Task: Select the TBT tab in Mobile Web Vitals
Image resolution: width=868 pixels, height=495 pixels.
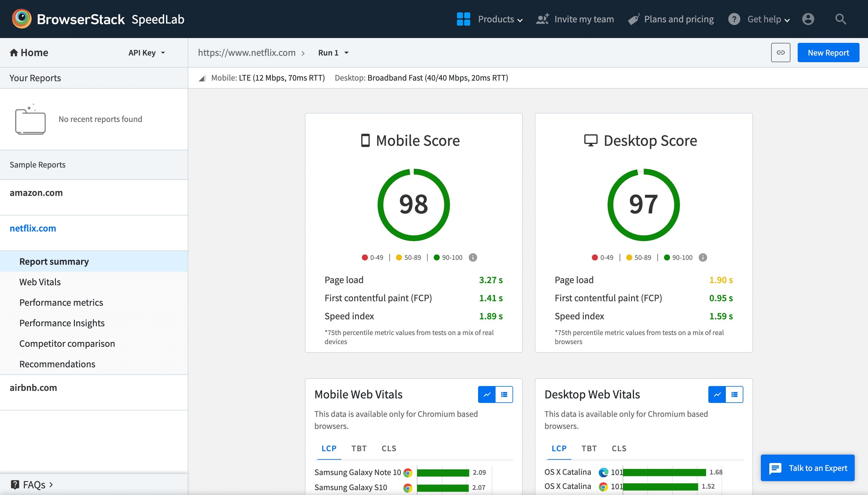Action: tap(359, 449)
